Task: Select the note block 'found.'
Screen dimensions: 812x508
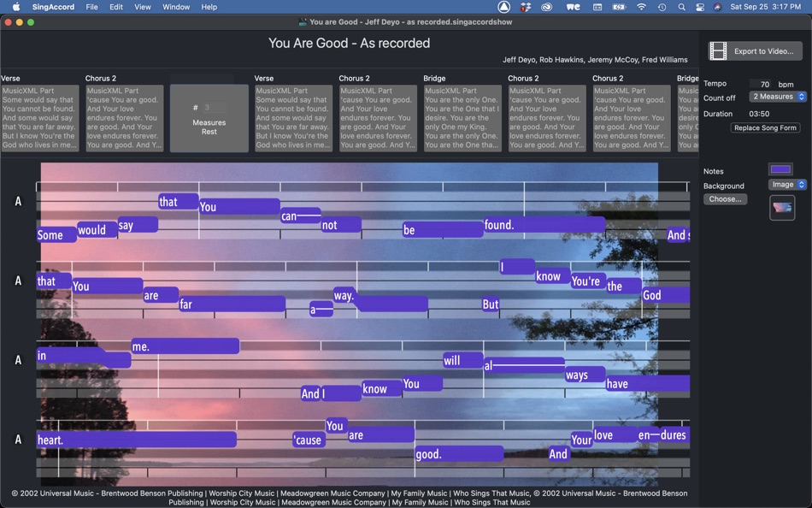Action: click(x=544, y=225)
